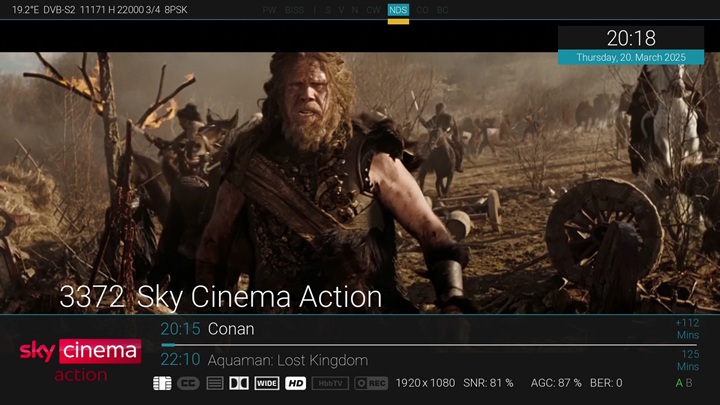The image size is (720, 405).
Task: Click the CC subtitles indicator icon
Action: [x=188, y=383]
